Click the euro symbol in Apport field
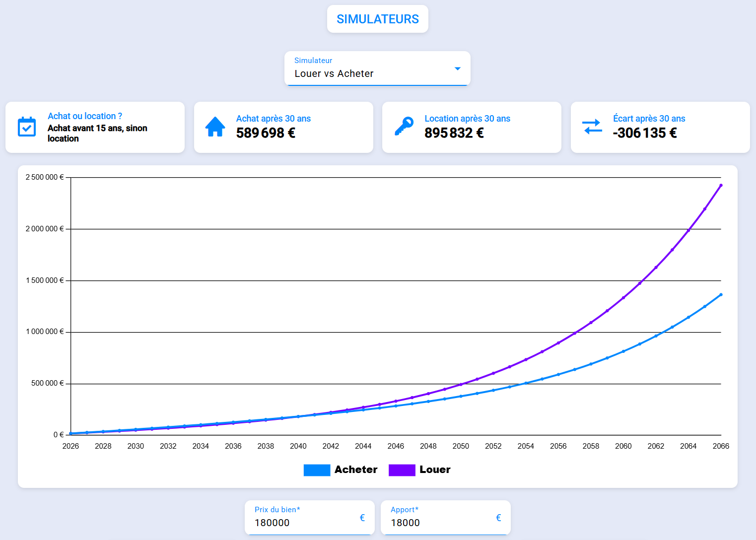 (x=498, y=518)
